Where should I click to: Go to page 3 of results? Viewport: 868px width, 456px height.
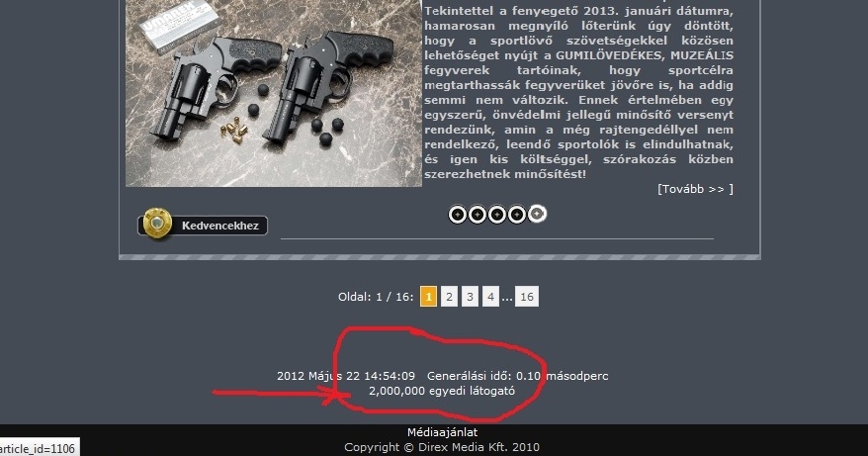point(470,297)
